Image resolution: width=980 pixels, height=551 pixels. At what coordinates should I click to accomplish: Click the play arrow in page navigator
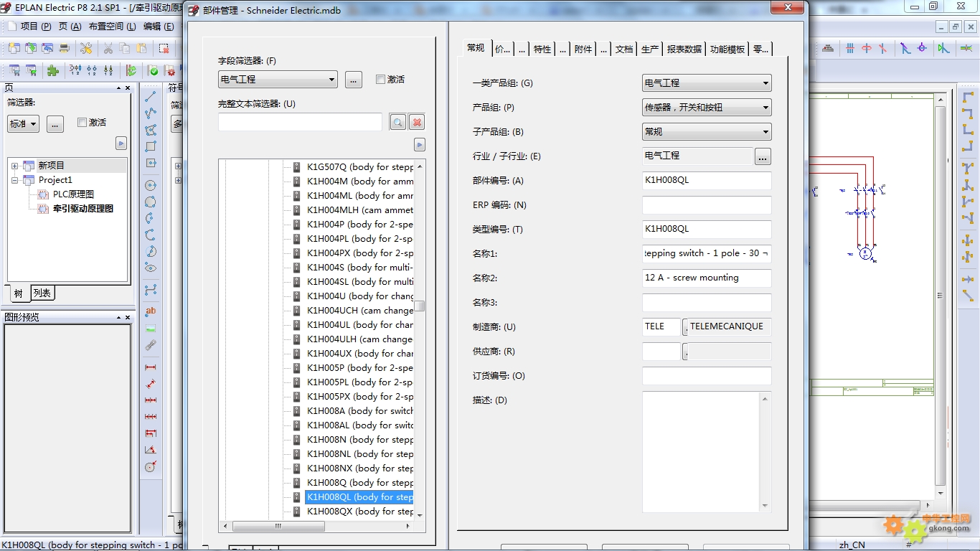tap(121, 143)
